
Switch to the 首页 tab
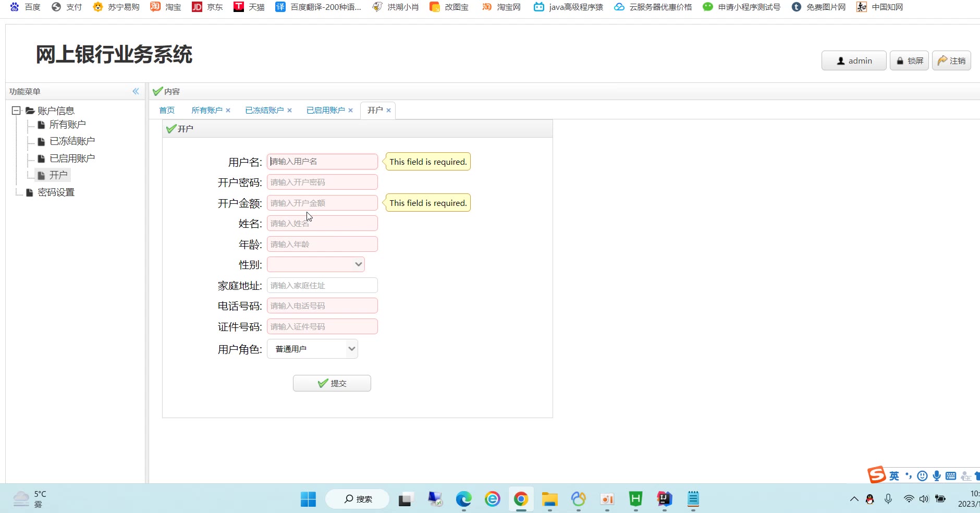(167, 111)
